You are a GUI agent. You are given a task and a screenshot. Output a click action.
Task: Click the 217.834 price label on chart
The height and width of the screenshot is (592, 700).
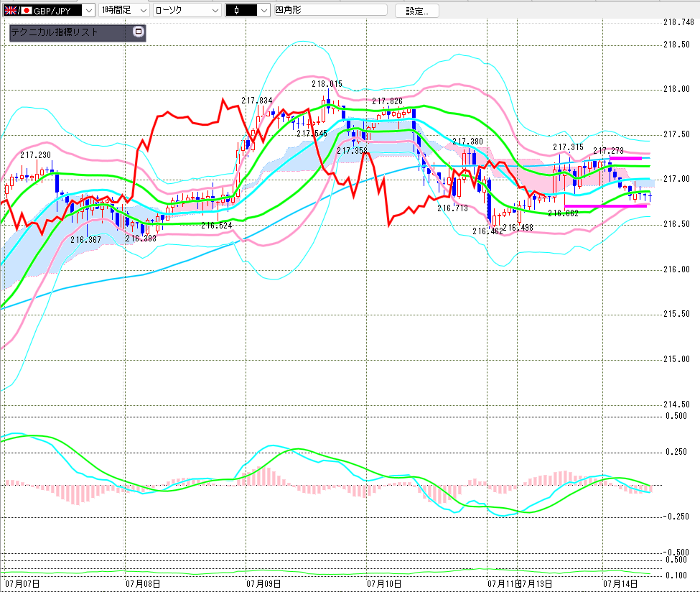click(x=257, y=101)
